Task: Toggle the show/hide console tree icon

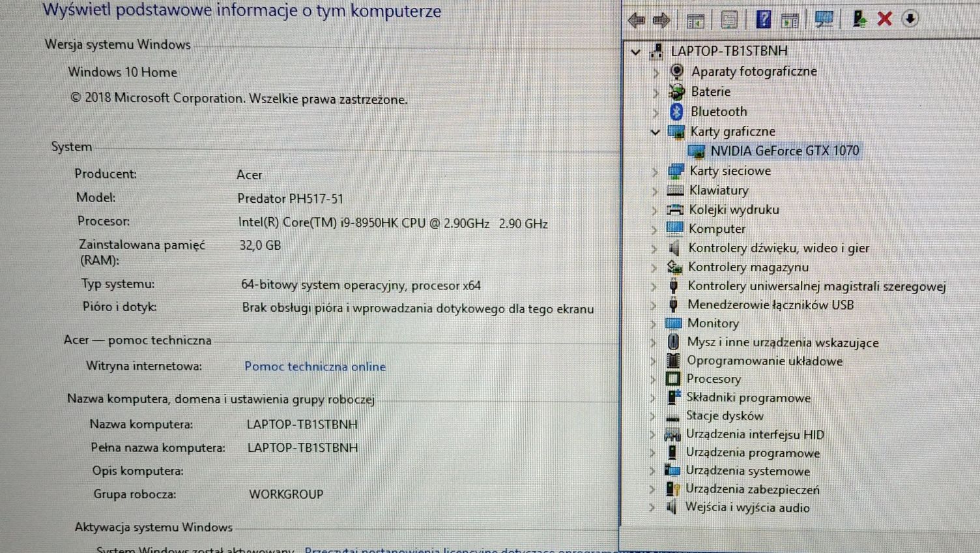Action: point(695,20)
